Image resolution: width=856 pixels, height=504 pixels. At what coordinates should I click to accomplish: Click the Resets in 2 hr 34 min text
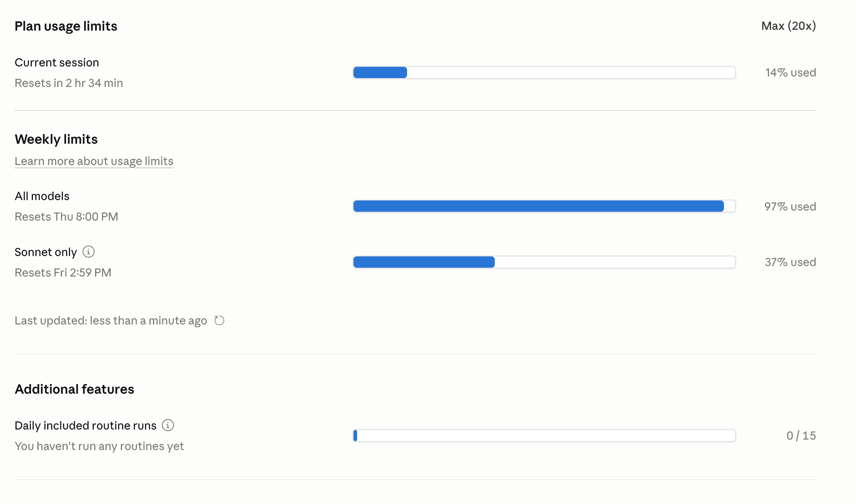point(69,83)
